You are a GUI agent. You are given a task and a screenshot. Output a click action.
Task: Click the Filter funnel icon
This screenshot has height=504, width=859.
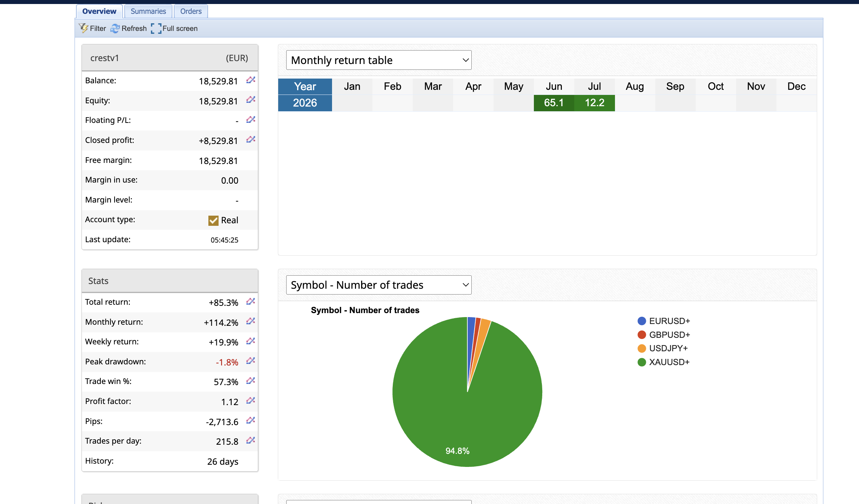tap(83, 28)
